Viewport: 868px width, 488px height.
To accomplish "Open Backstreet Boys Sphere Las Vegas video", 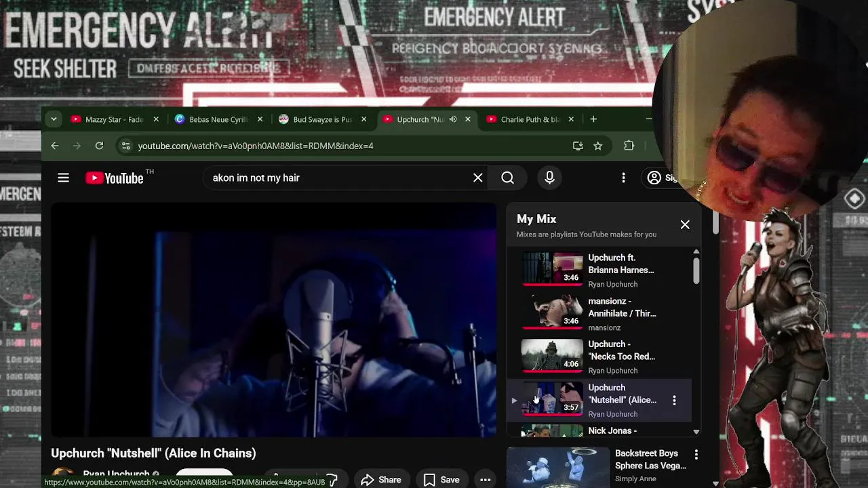I will (x=650, y=460).
